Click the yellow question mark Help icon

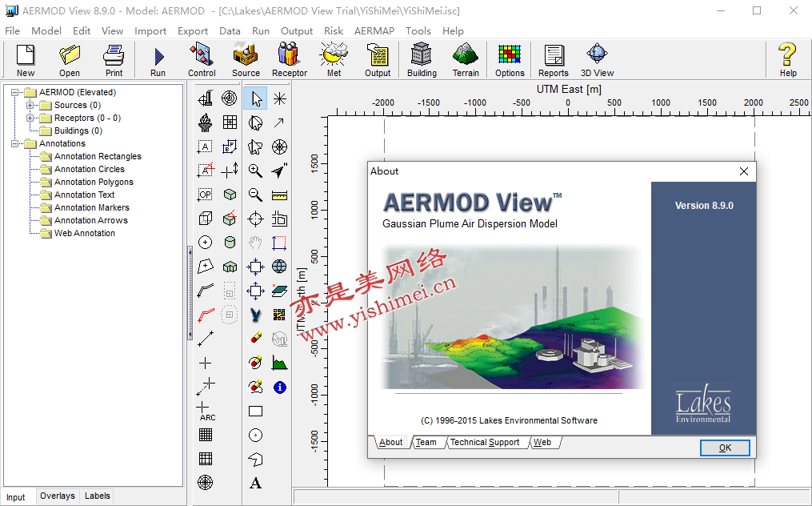click(x=788, y=60)
